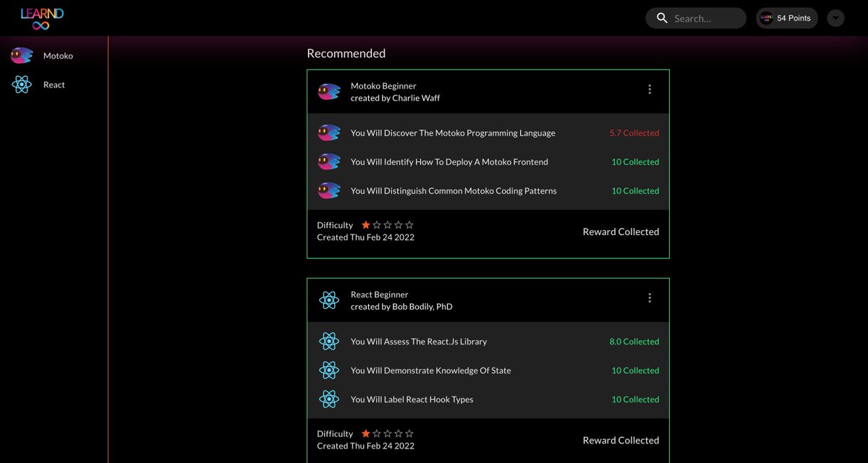The width and height of the screenshot is (868, 463).
Task: Click '10 Collected' on Knowledge Of State row
Action: tap(635, 370)
